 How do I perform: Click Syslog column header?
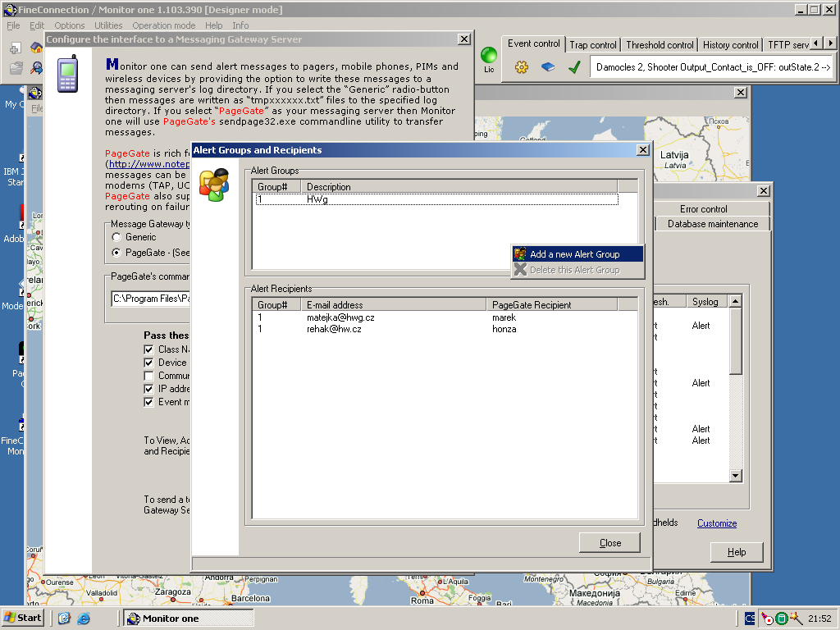705,302
